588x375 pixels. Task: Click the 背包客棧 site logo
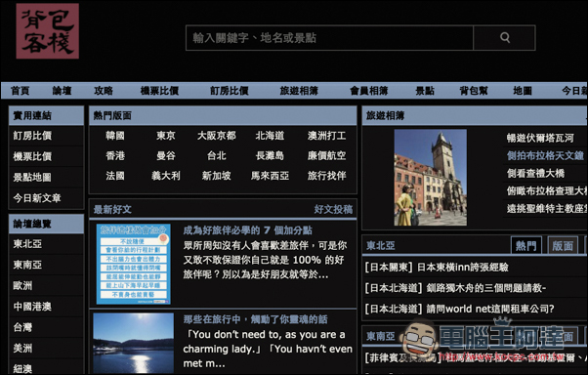coord(47,31)
